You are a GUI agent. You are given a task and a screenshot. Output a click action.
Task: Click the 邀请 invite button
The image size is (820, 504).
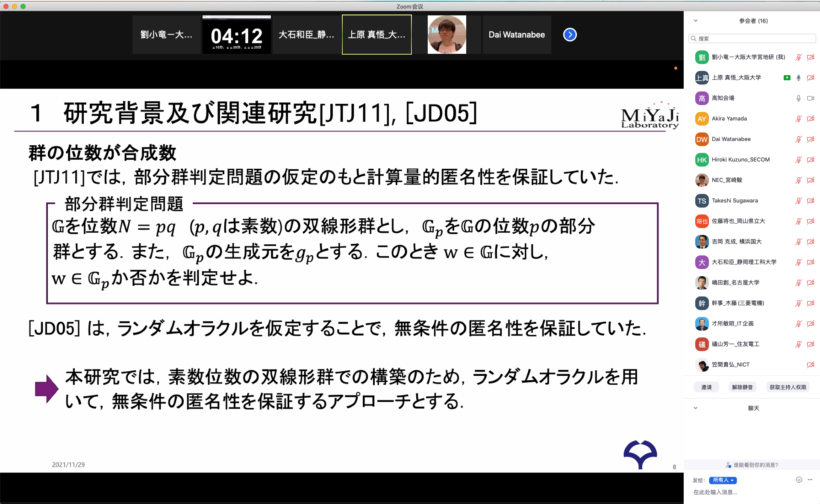(706, 387)
